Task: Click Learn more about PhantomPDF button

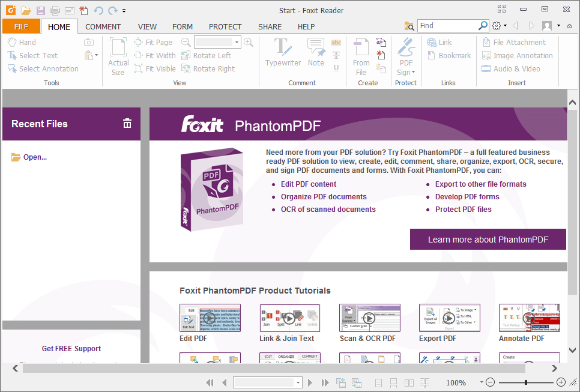Action: (x=488, y=239)
